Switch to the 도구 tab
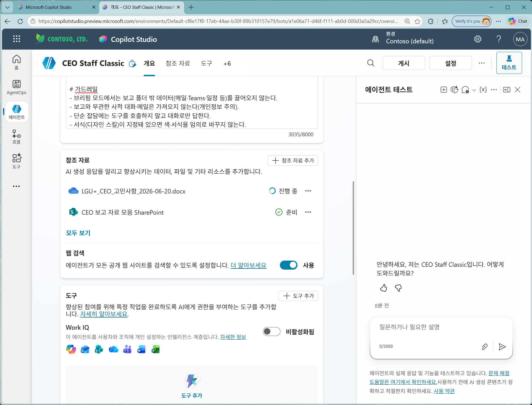The height and width of the screenshot is (405, 532). [x=207, y=63]
